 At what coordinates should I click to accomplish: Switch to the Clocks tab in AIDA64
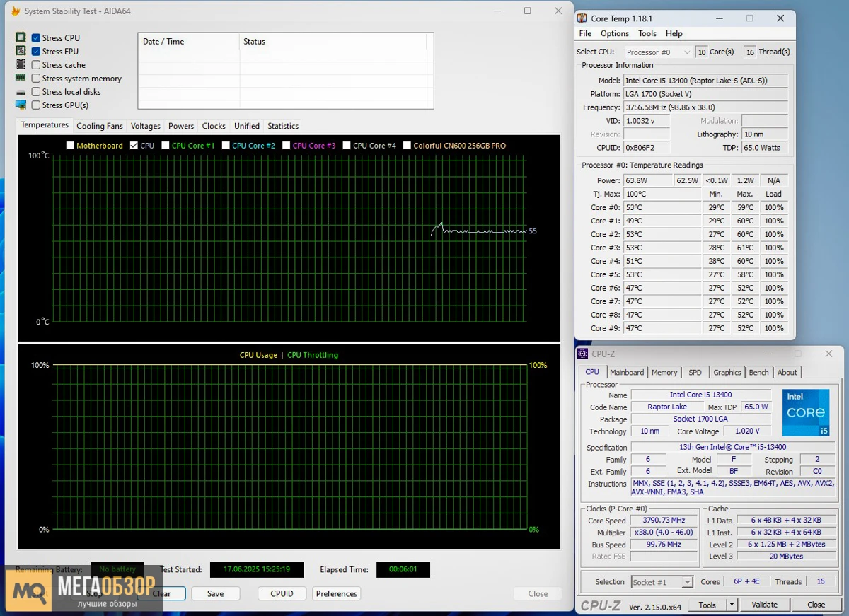[214, 126]
